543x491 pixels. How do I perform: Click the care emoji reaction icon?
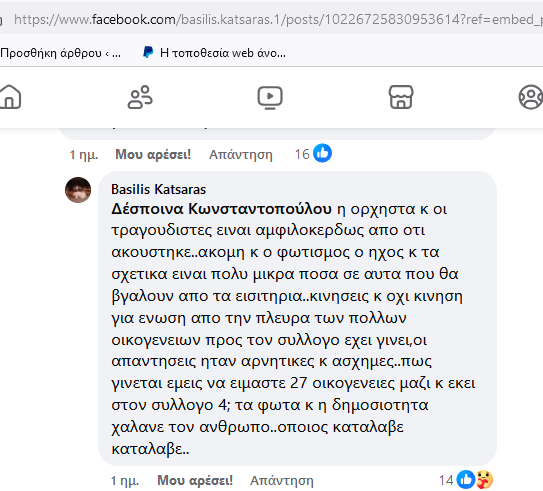(x=484, y=480)
